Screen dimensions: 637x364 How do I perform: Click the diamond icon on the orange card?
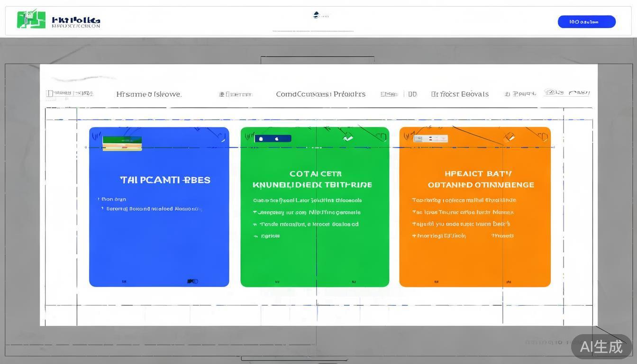(510, 137)
